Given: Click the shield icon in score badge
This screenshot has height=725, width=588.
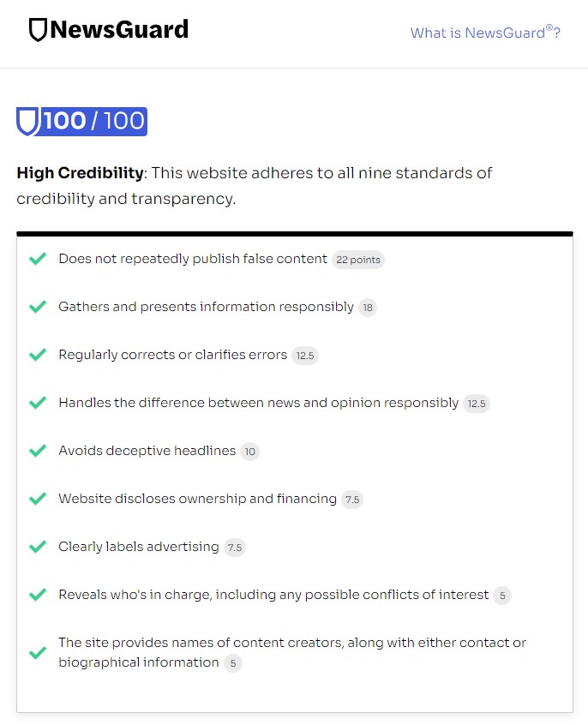Looking at the screenshot, I should 28,122.
